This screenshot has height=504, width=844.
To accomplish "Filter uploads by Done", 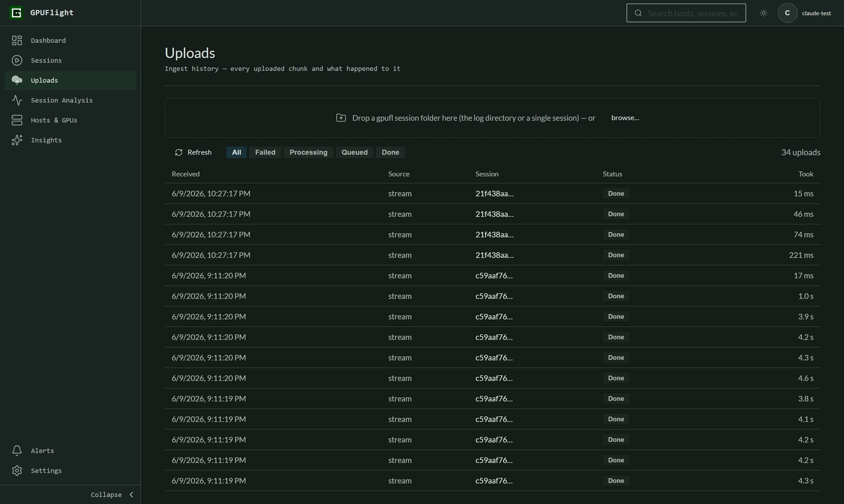I will point(390,152).
